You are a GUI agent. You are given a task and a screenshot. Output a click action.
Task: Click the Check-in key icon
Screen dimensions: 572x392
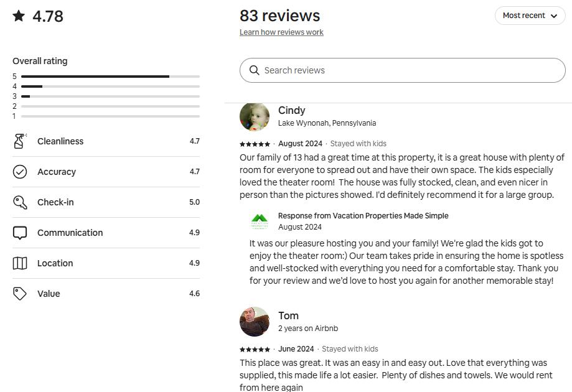tap(20, 202)
